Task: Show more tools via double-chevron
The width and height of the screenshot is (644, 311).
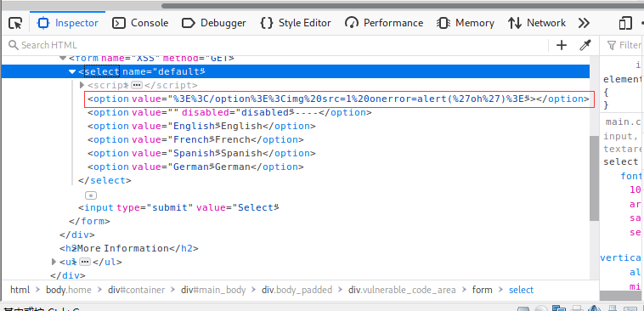Action: [584, 23]
